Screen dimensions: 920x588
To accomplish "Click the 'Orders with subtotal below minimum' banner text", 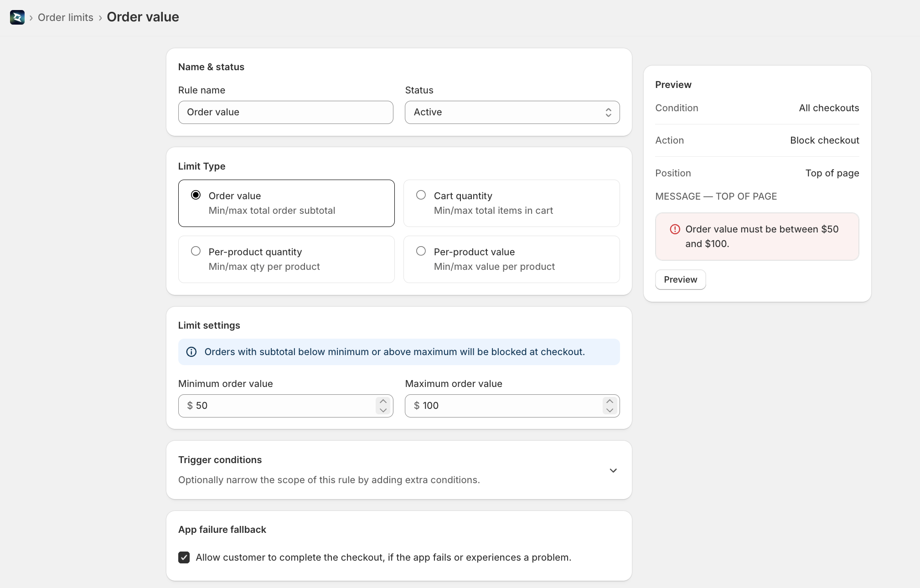I will point(394,352).
